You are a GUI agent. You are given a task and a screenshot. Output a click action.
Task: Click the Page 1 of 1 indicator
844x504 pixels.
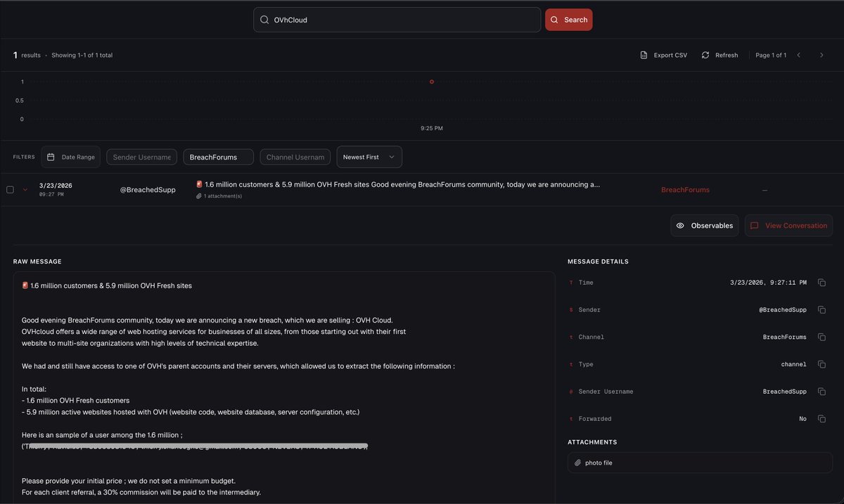(771, 55)
